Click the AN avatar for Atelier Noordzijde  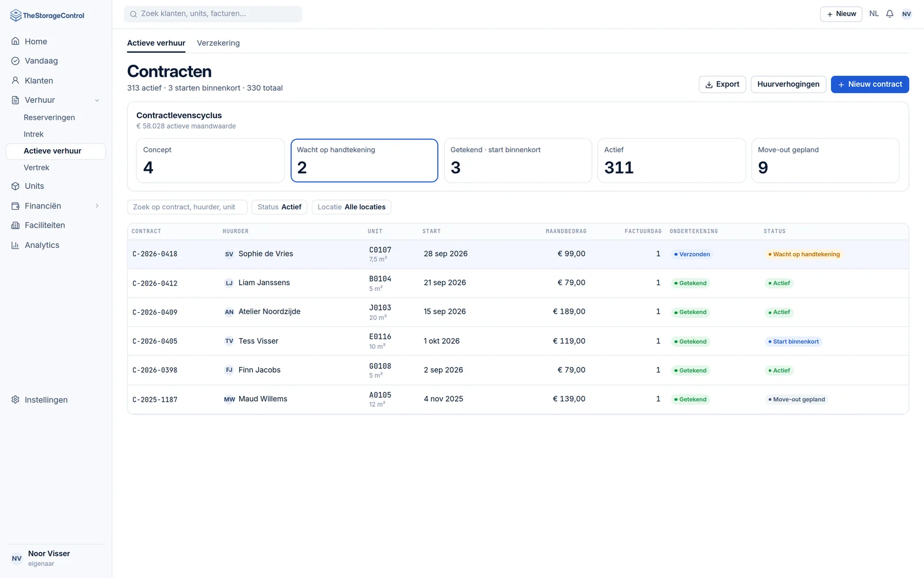pos(229,312)
